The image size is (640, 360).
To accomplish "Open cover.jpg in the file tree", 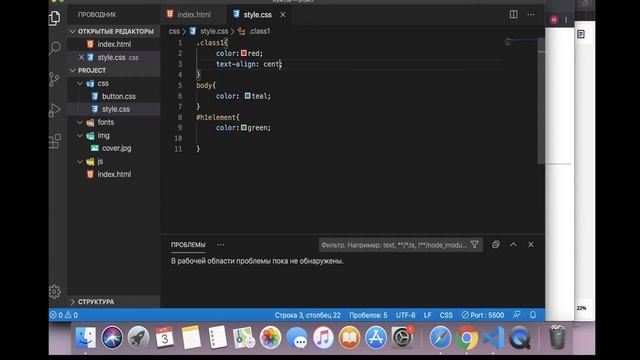I will click(114, 148).
